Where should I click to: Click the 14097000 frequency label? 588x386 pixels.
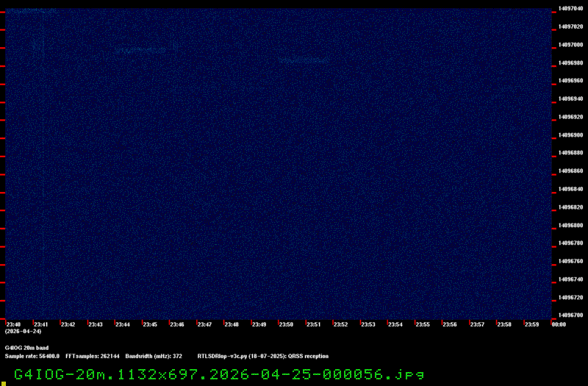(x=571, y=45)
